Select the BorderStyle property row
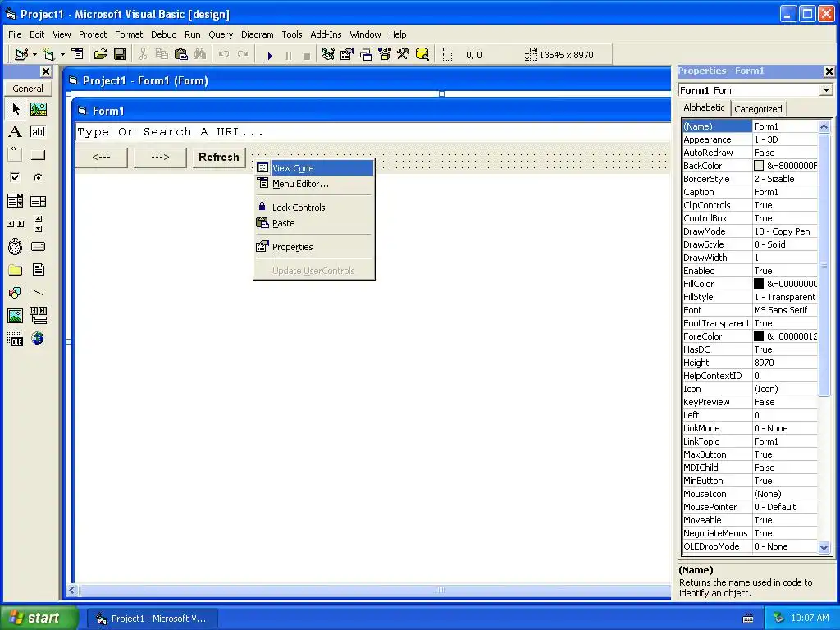Viewport: 840px width, 630px height. click(750, 179)
